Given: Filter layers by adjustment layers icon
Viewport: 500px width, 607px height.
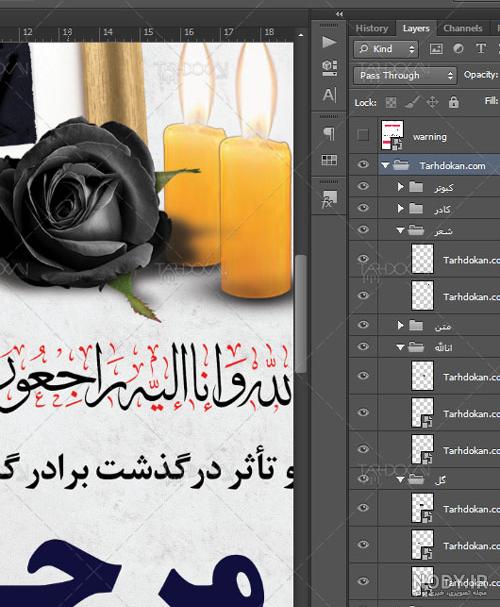Looking at the screenshot, I should tap(458, 49).
